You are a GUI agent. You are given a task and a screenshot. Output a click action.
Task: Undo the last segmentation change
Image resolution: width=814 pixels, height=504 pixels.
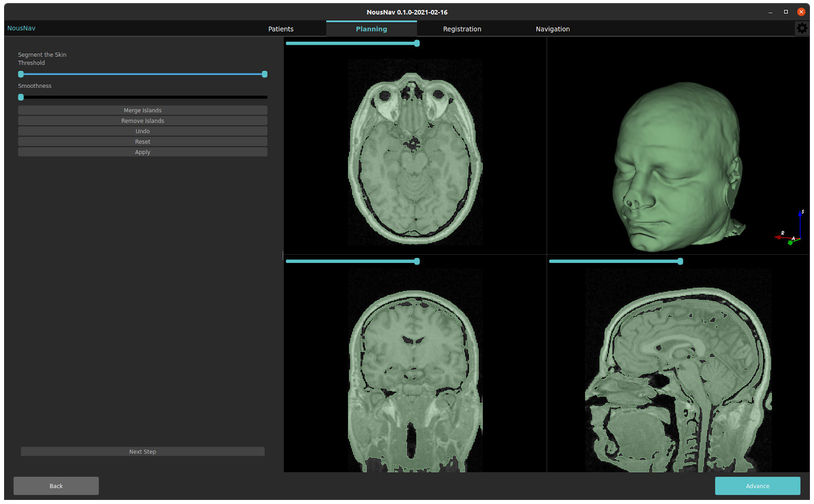(142, 131)
